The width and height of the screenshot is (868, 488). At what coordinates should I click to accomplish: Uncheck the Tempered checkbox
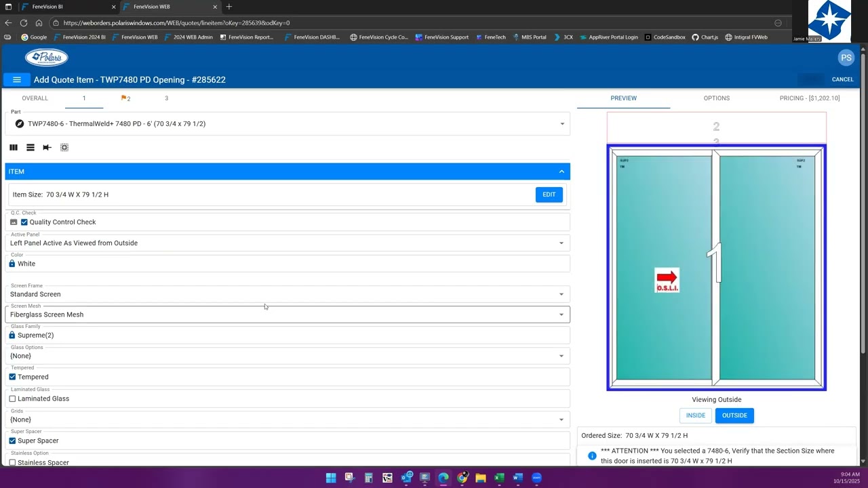click(12, 377)
